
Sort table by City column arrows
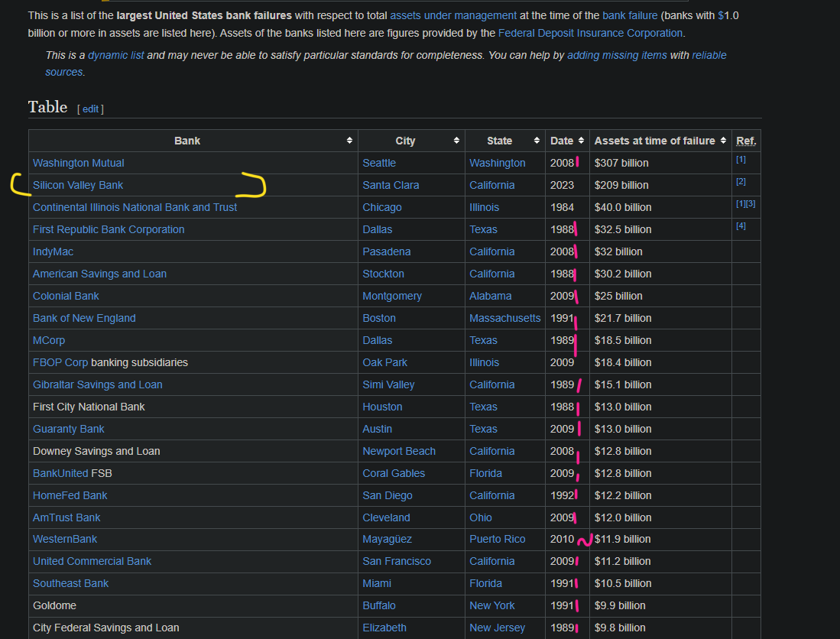456,141
